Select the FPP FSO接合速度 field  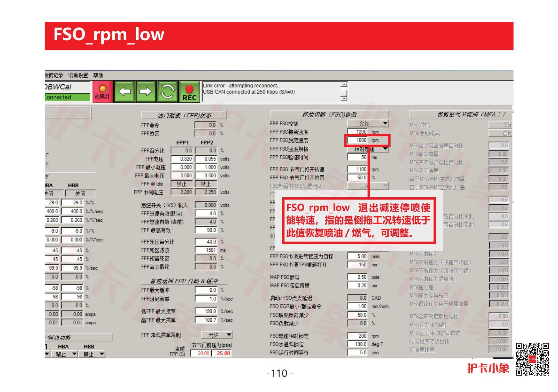point(358,132)
